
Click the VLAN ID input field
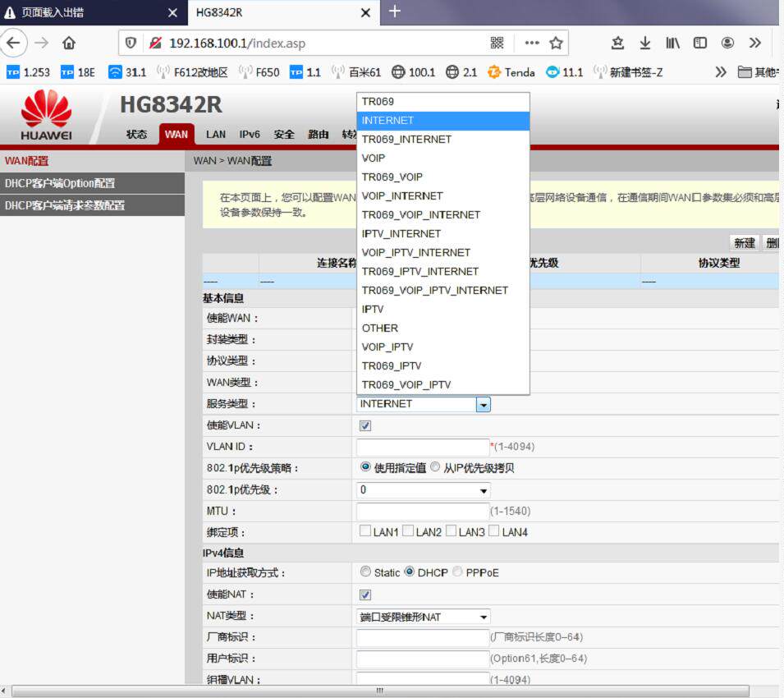point(423,447)
